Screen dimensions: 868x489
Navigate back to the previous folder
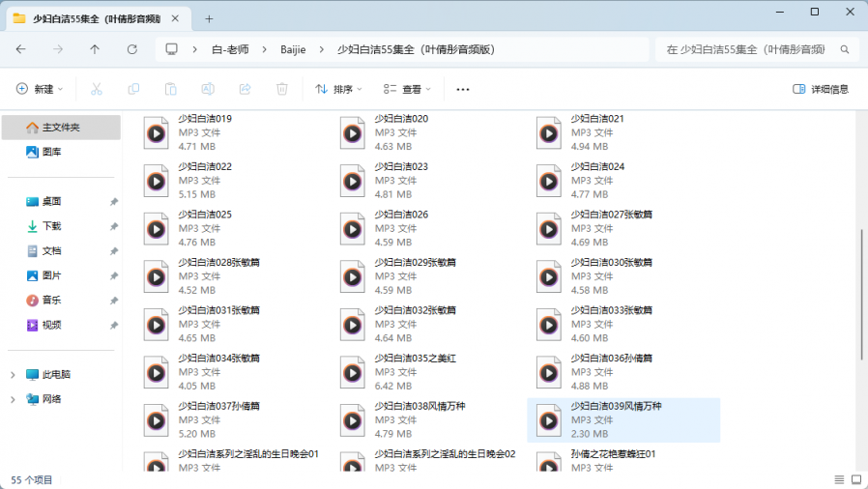21,49
